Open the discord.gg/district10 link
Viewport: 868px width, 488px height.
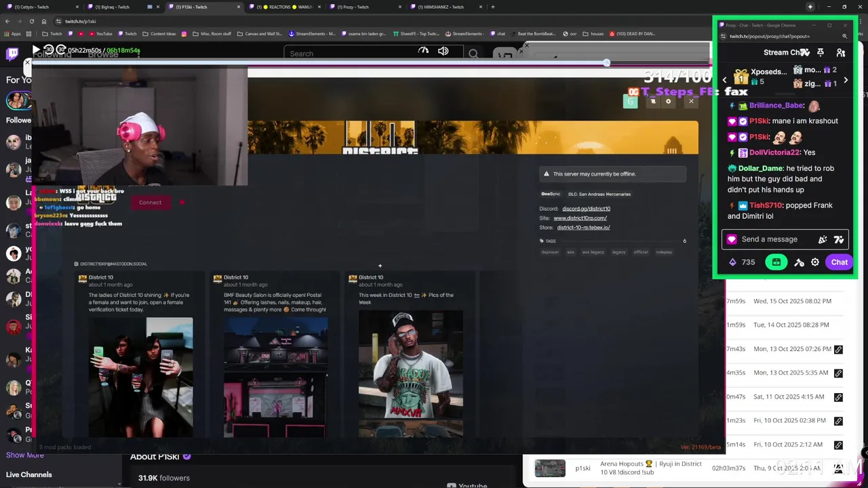586,209
